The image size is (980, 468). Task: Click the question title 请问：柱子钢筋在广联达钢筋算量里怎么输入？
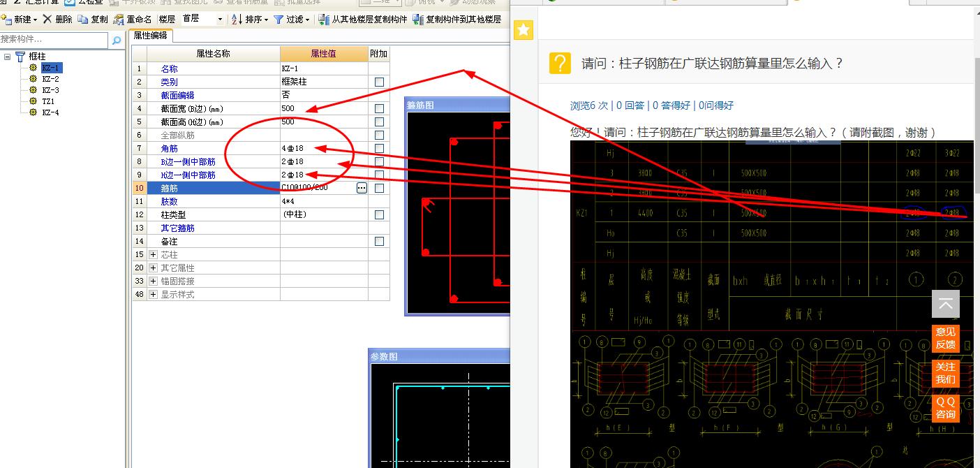713,64
